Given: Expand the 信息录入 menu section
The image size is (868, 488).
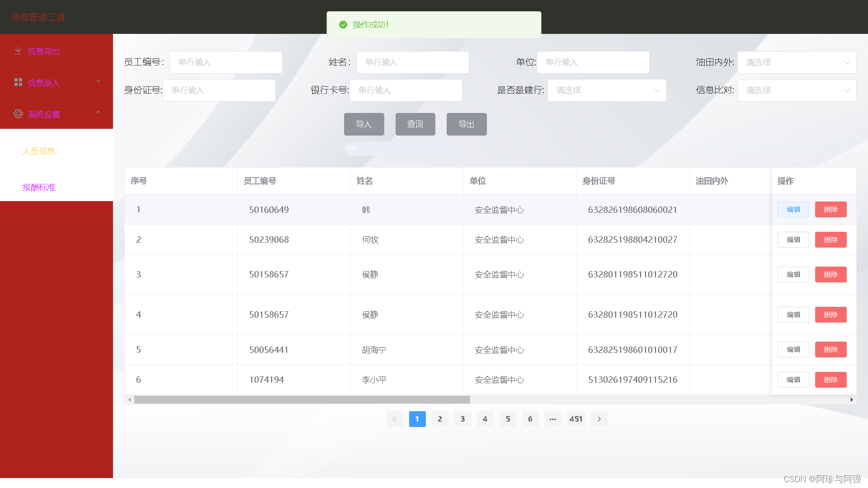Looking at the screenshot, I should (98, 81).
